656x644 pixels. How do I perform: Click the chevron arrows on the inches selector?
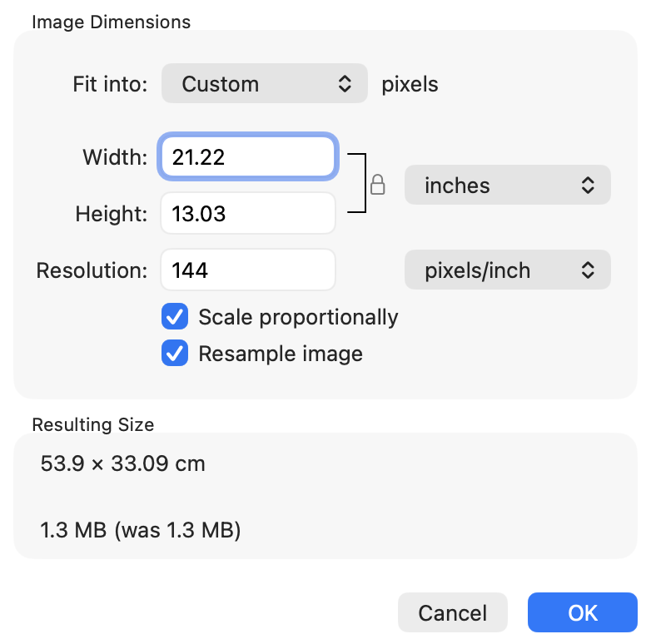click(x=588, y=185)
